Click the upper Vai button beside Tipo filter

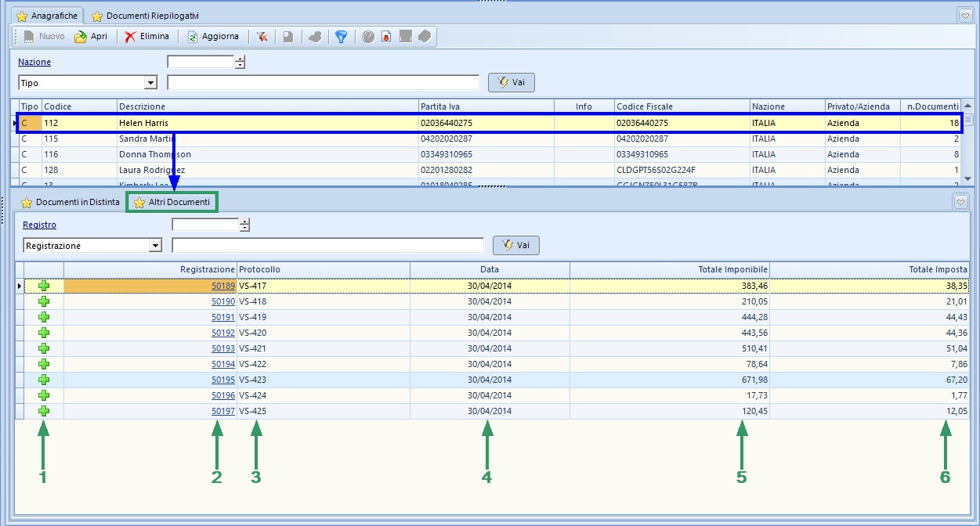click(511, 83)
